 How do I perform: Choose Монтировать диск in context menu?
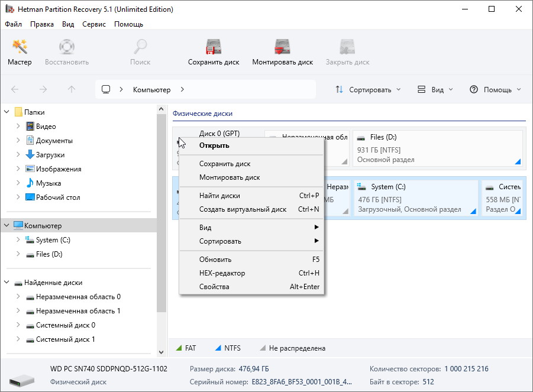(251, 177)
